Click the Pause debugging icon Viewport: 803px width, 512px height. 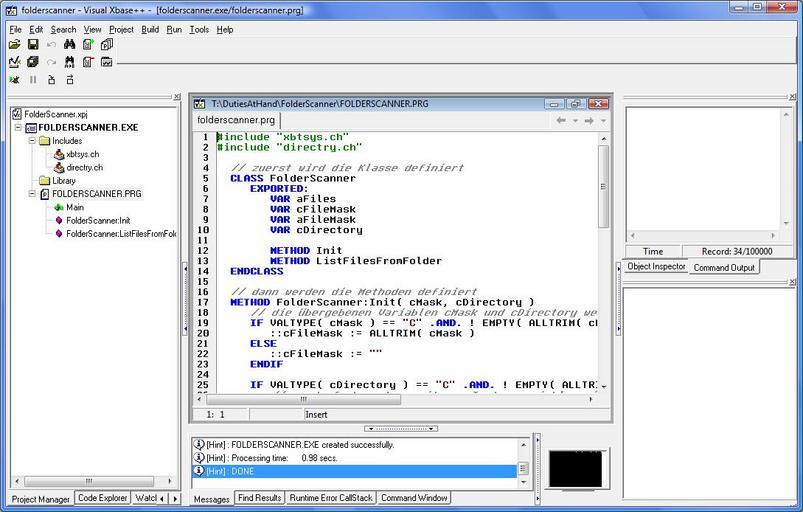pyautogui.click(x=33, y=79)
